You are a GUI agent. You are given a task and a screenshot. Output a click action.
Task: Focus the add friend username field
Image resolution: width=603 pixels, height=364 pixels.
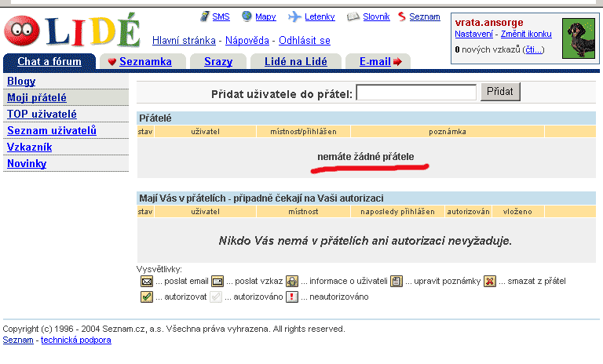416,93
